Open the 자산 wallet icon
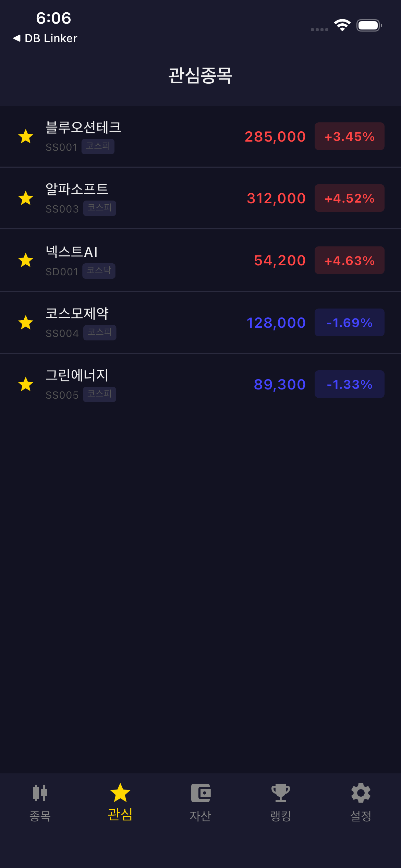Screen dimensions: 401x868 click(200, 793)
